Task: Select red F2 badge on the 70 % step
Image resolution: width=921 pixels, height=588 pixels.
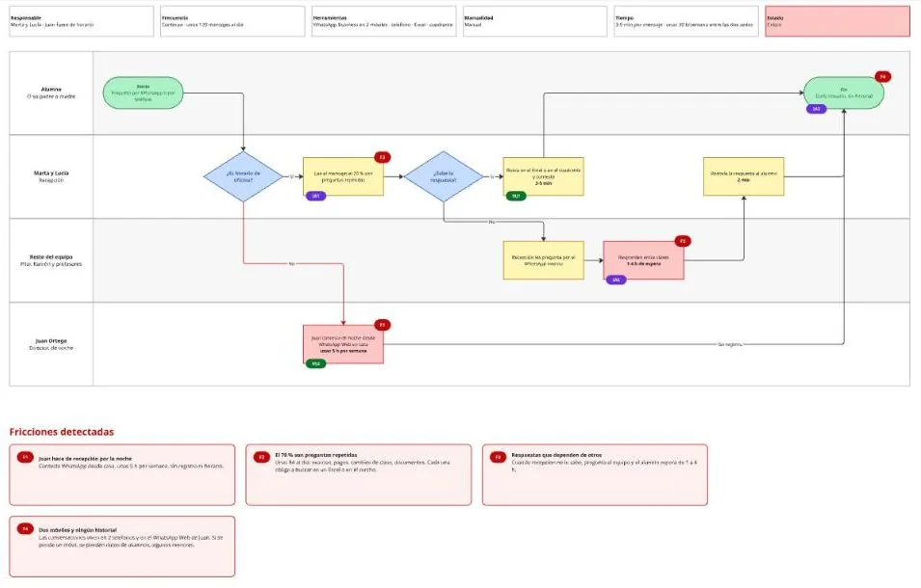Action: coord(382,157)
